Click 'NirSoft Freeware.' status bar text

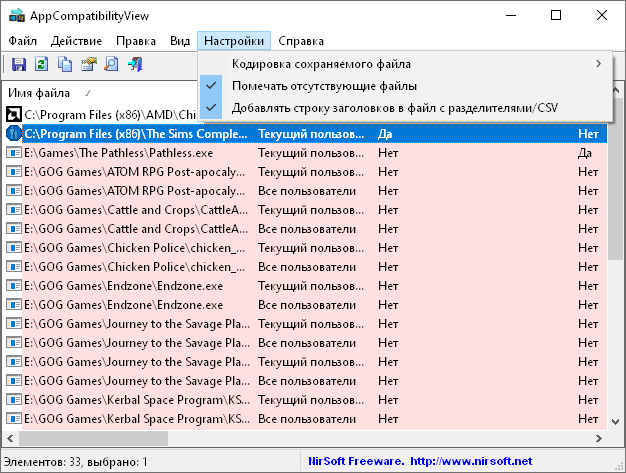[356, 461]
